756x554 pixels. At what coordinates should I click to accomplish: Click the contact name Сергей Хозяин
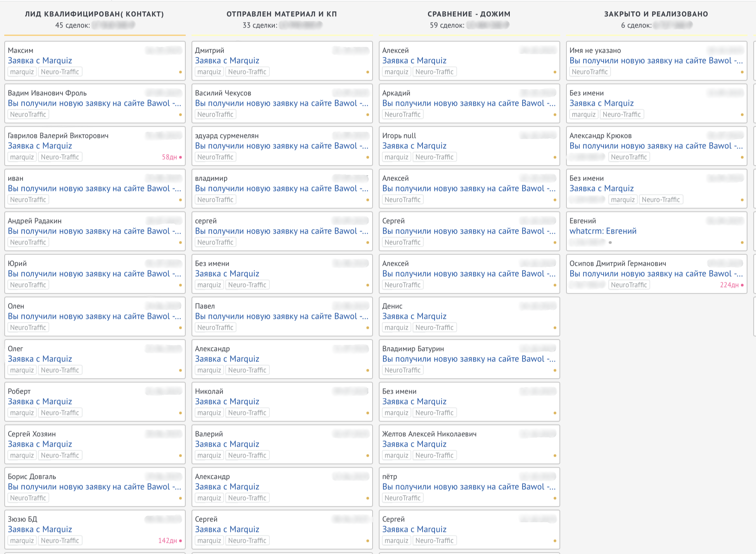coord(32,434)
